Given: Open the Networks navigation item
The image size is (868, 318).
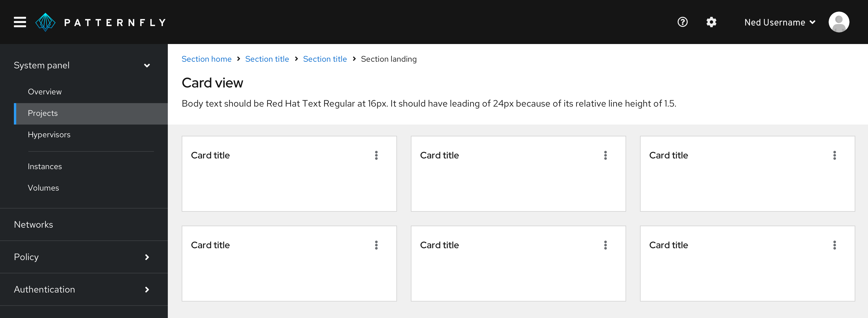Looking at the screenshot, I should click(33, 224).
